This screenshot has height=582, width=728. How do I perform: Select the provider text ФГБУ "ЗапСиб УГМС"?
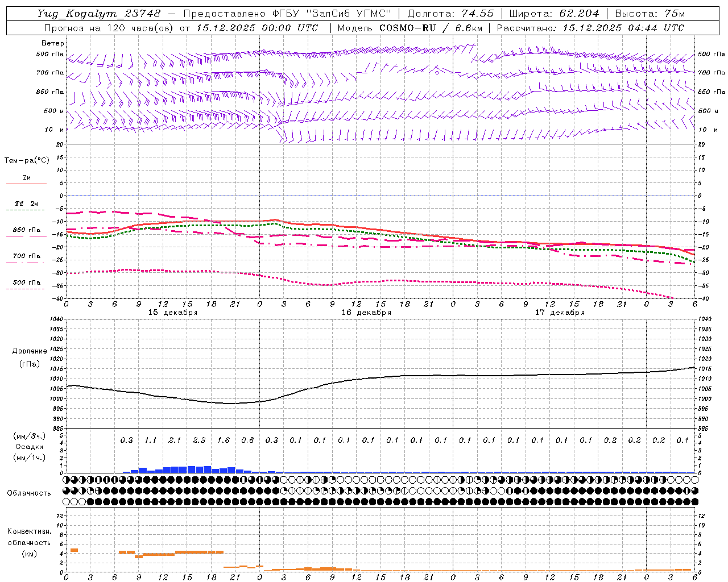click(333, 14)
